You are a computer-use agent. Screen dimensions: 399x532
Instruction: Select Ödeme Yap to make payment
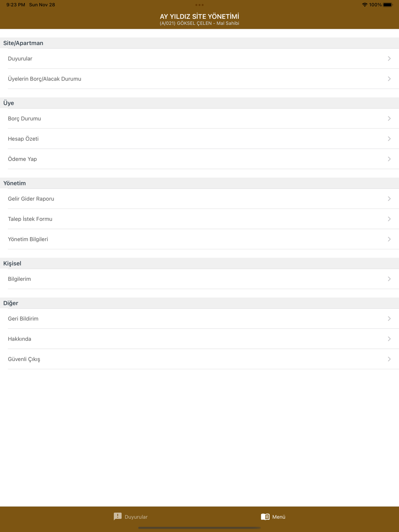click(199, 159)
